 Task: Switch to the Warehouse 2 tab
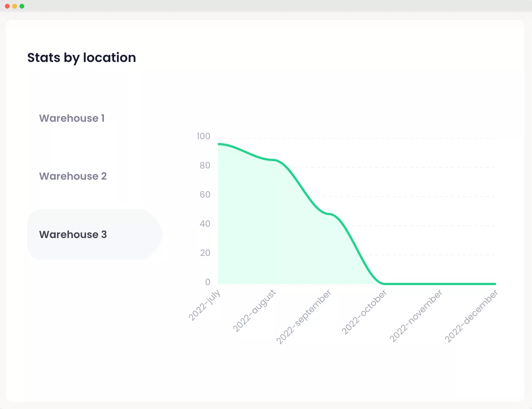73,176
